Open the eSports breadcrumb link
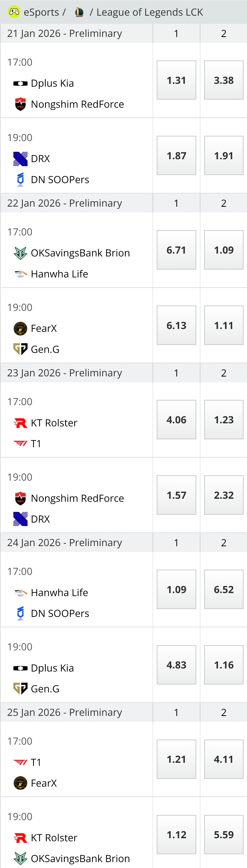 (x=41, y=12)
